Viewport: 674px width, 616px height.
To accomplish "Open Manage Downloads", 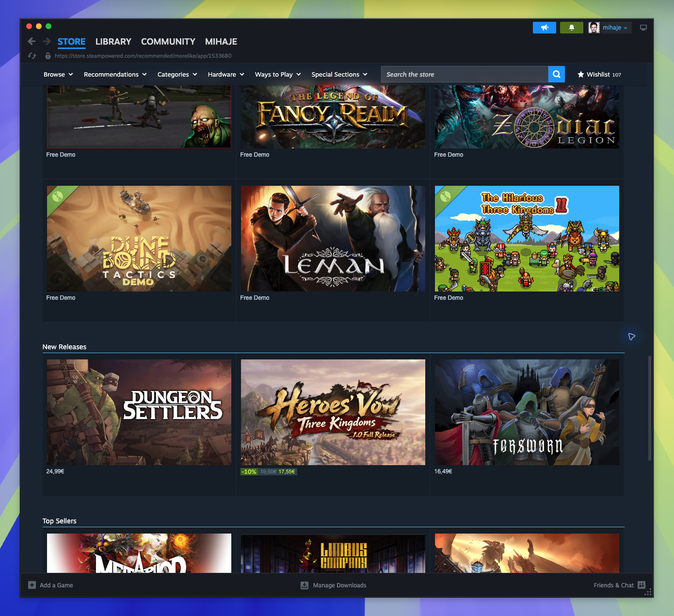I will pyautogui.click(x=339, y=585).
